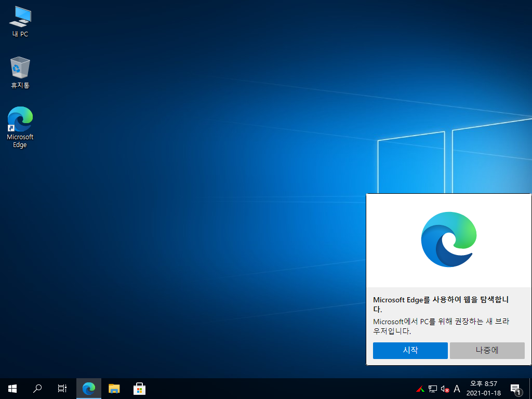The image size is (532, 399).
Task: Select the 내 PC desktop icon
Action: (x=20, y=22)
